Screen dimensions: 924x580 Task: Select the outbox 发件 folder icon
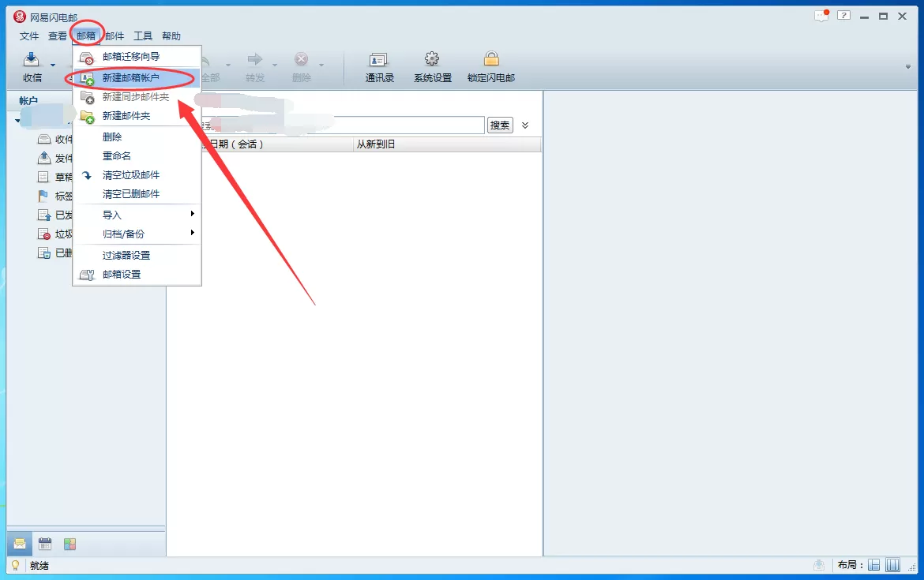pos(43,158)
